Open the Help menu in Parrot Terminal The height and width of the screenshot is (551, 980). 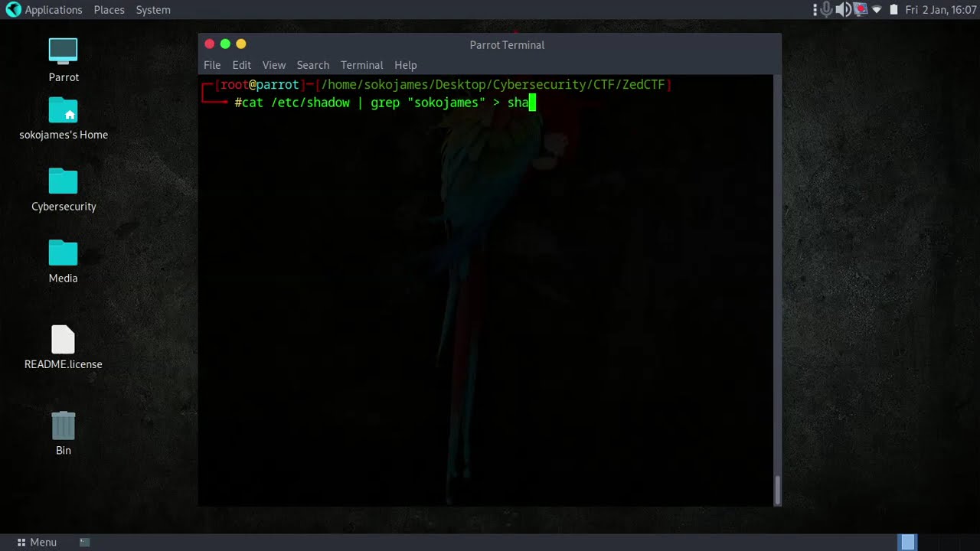coord(406,65)
